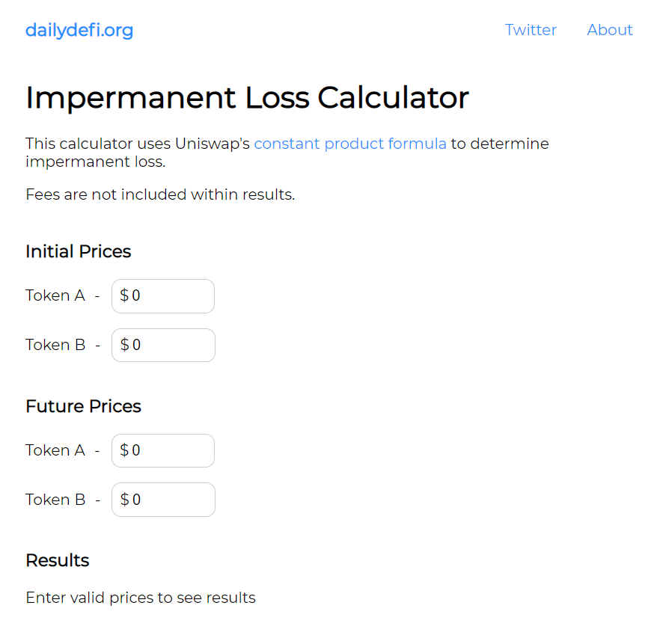Click the "Enter valid prices" results message
Viewport: 657px width, 644px height.
tap(141, 598)
